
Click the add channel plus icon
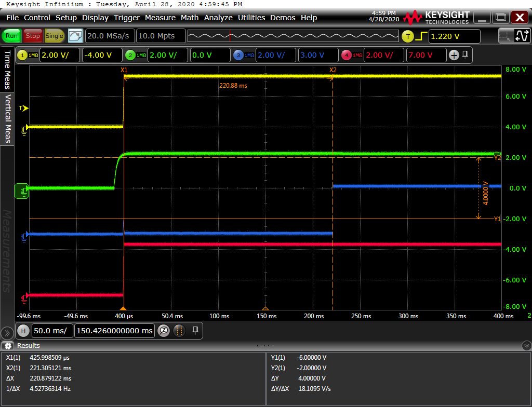point(454,55)
